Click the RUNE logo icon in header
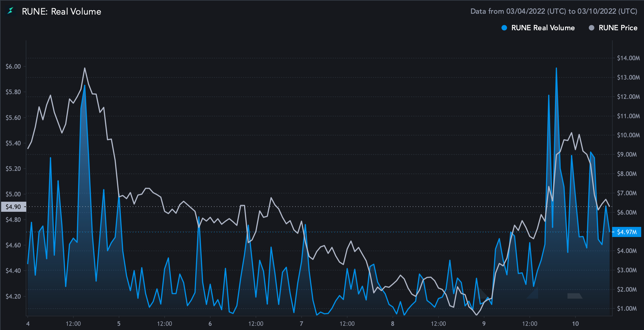 pyautogui.click(x=10, y=11)
